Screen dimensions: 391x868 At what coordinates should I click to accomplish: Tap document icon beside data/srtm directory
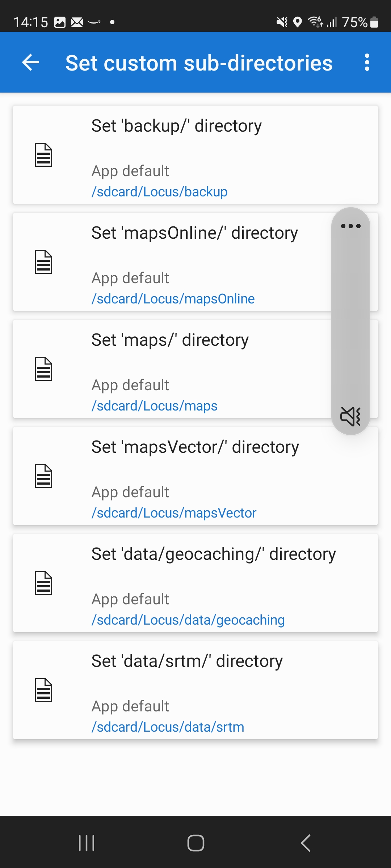coord(43,690)
